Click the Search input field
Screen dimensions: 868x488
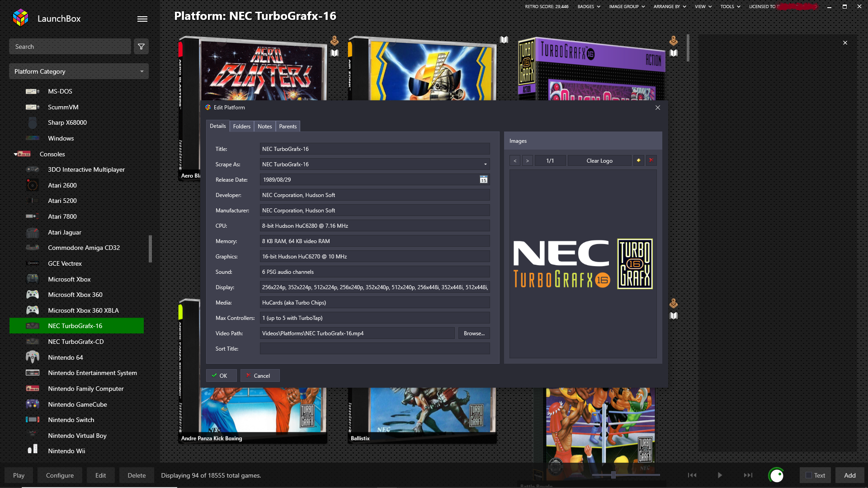(70, 47)
